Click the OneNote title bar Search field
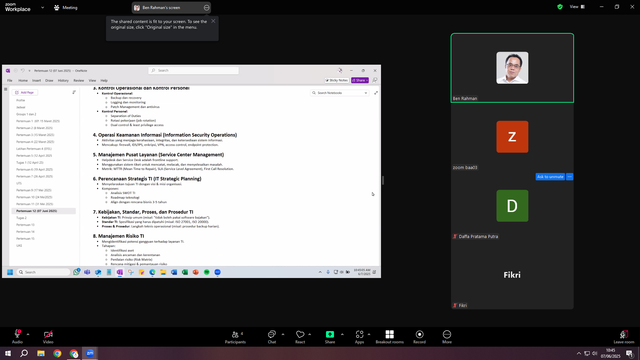640x360 pixels. [193, 71]
